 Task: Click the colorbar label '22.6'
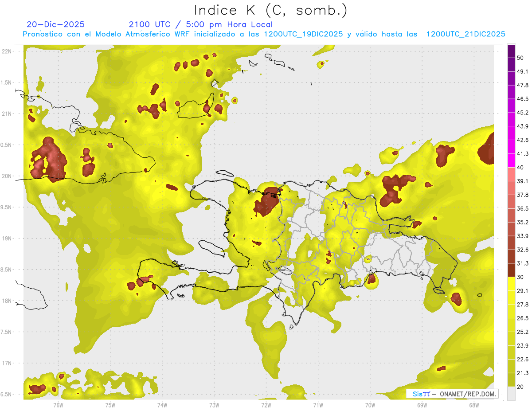tap(523, 360)
